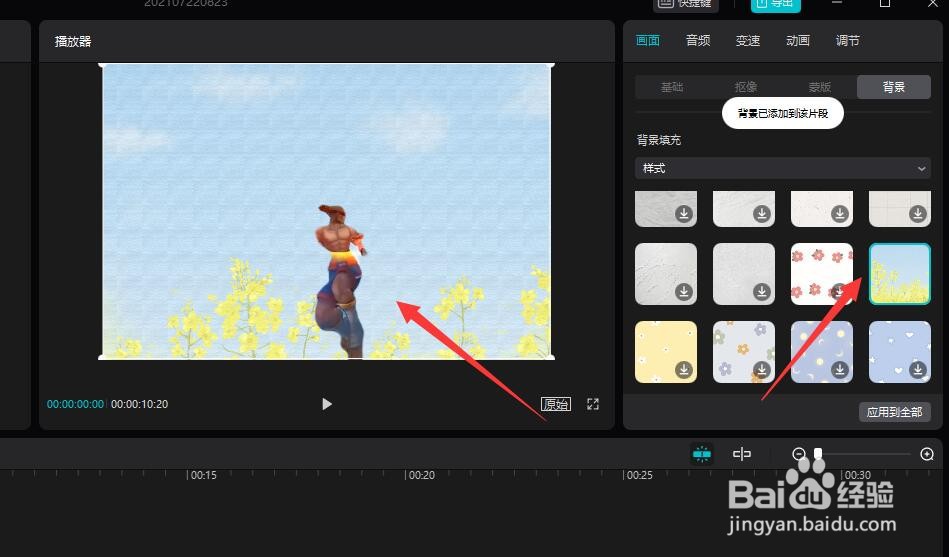Click the 00:20 mark on the timeline ruler
The image size is (949, 557).
(421, 475)
